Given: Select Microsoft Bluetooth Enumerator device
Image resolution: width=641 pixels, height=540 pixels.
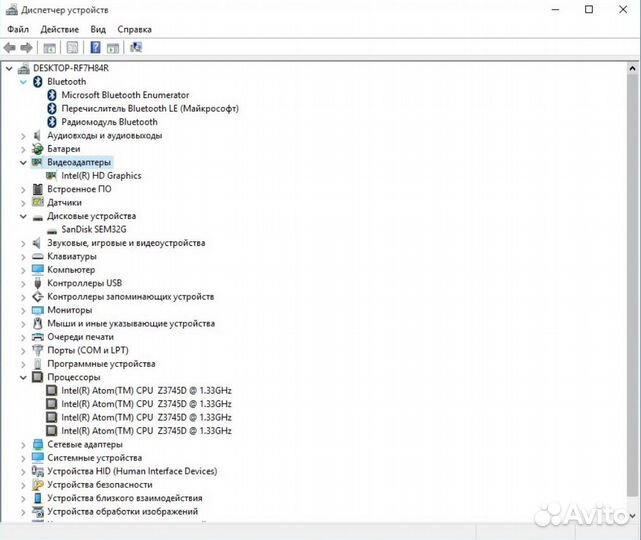Looking at the screenshot, I should coord(125,95).
